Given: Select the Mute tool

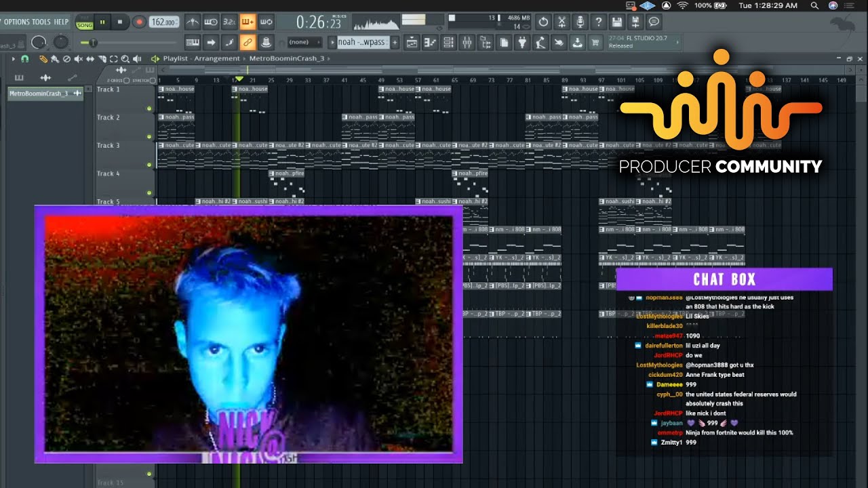Looking at the screenshot, I should click(x=78, y=59).
